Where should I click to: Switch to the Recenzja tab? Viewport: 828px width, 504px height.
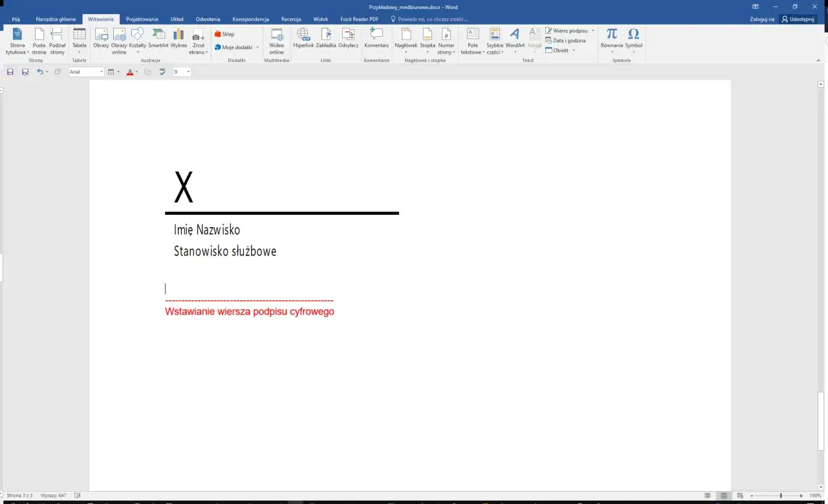(291, 19)
